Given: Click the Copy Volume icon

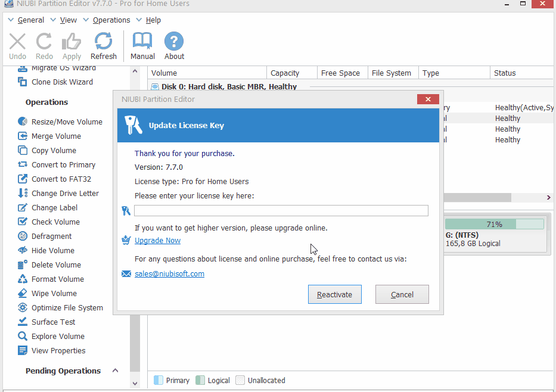Looking at the screenshot, I should tap(22, 150).
